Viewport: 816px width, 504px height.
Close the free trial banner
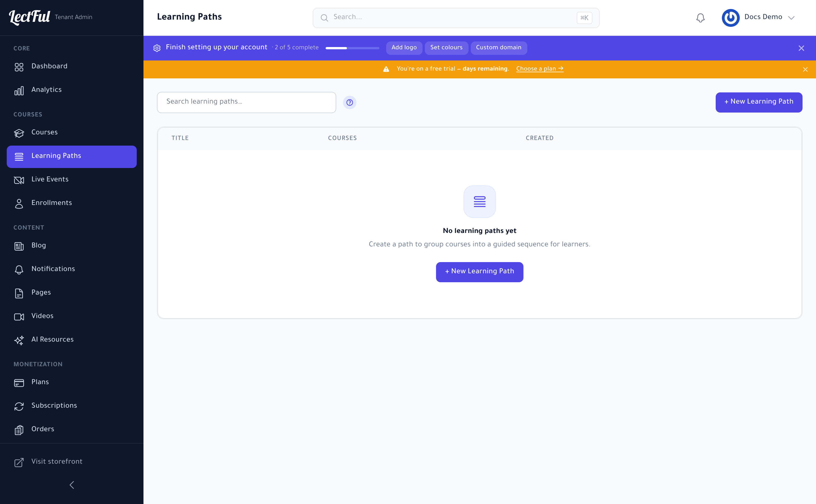click(x=805, y=69)
